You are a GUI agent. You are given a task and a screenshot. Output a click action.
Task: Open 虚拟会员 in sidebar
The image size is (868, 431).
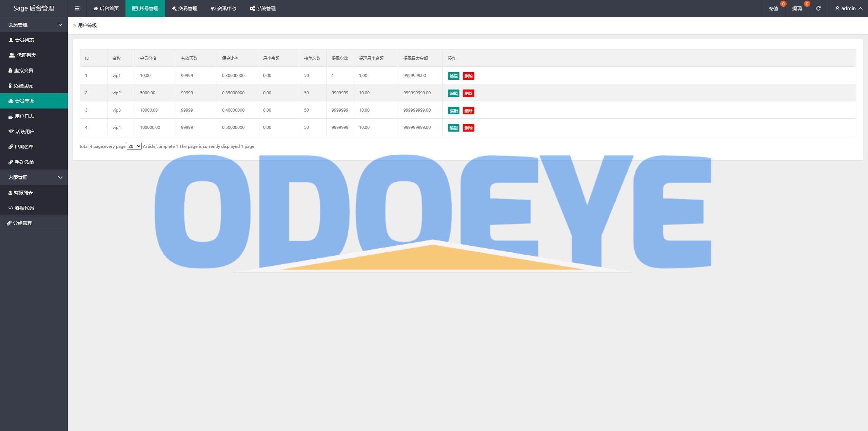(x=34, y=71)
